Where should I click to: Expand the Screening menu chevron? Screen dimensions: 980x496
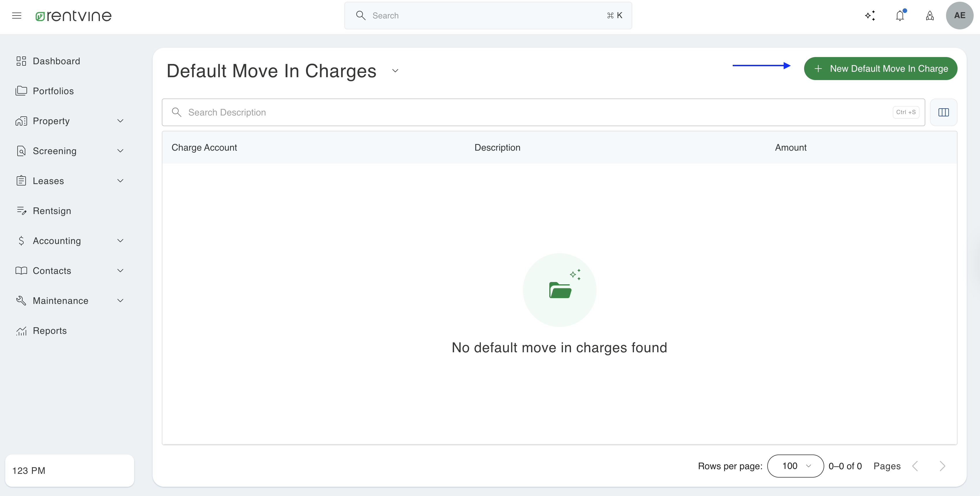(120, 151)
